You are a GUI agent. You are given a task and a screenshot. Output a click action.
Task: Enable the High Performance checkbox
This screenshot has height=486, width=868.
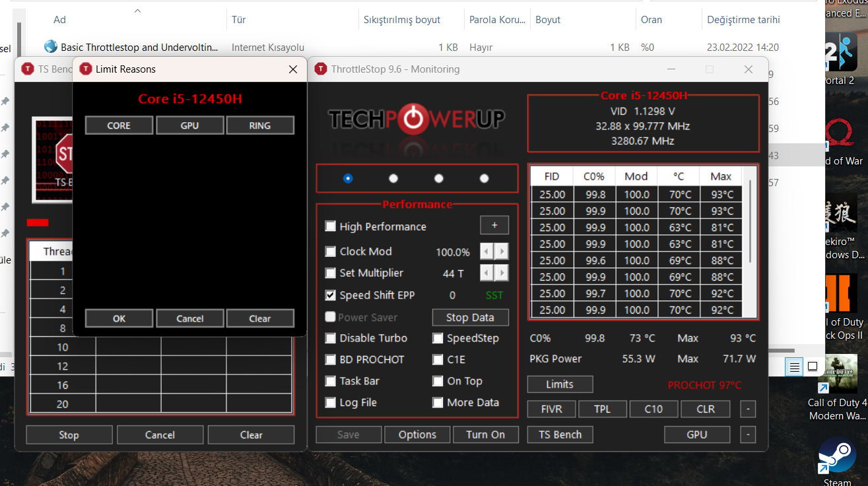pos(331,226)
